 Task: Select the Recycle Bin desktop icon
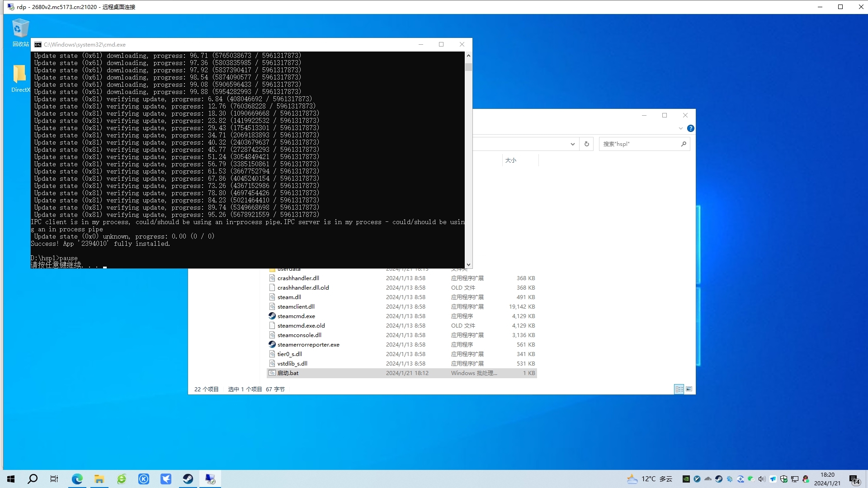[20, 33]
